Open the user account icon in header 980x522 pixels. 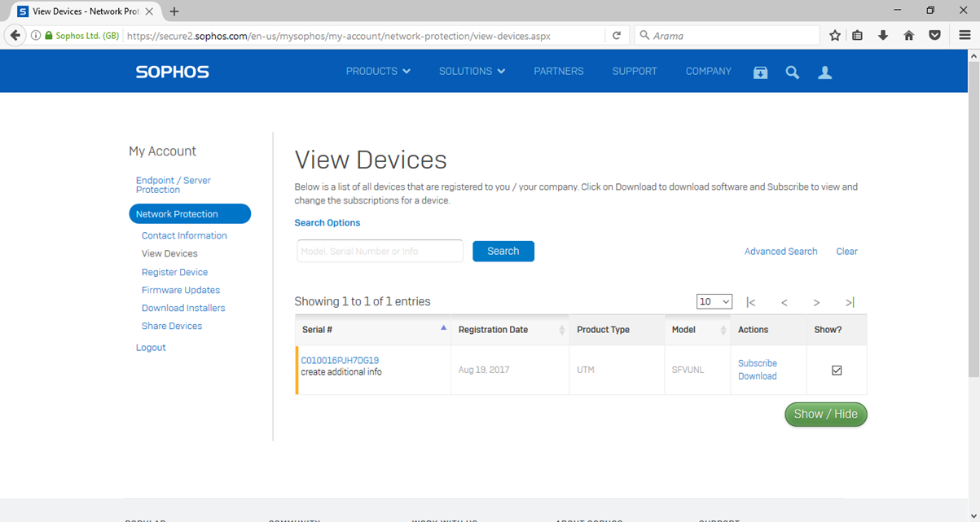[x=824, y=72]
